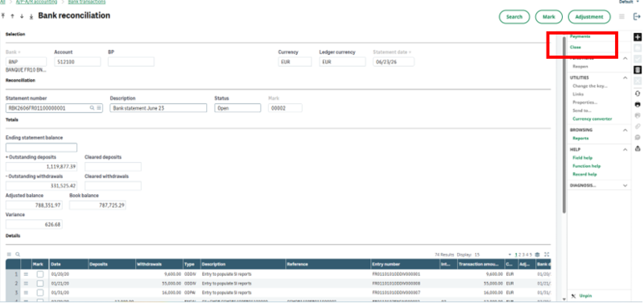Viewport: 644px width, 307px height.
Task: Click the comment bubble icon in right toolbar
Action: coord(638,137)
